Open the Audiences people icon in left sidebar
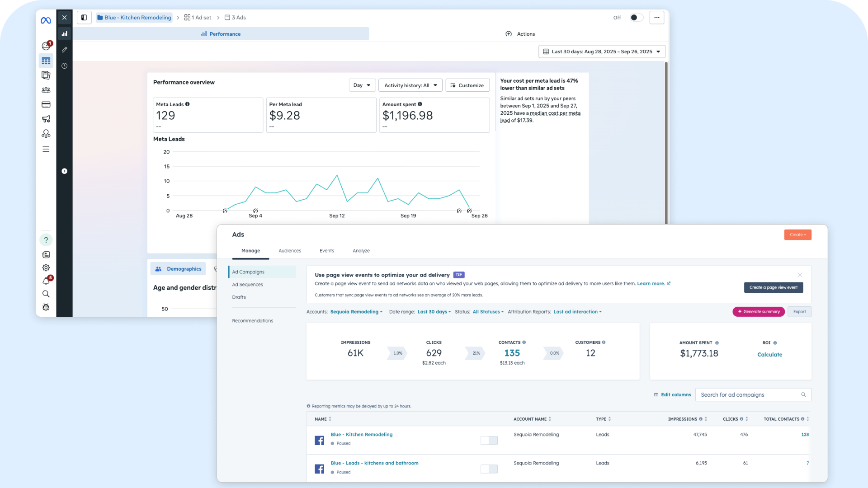The height and width of the screenshot is (488, 868). coord(46,90)
